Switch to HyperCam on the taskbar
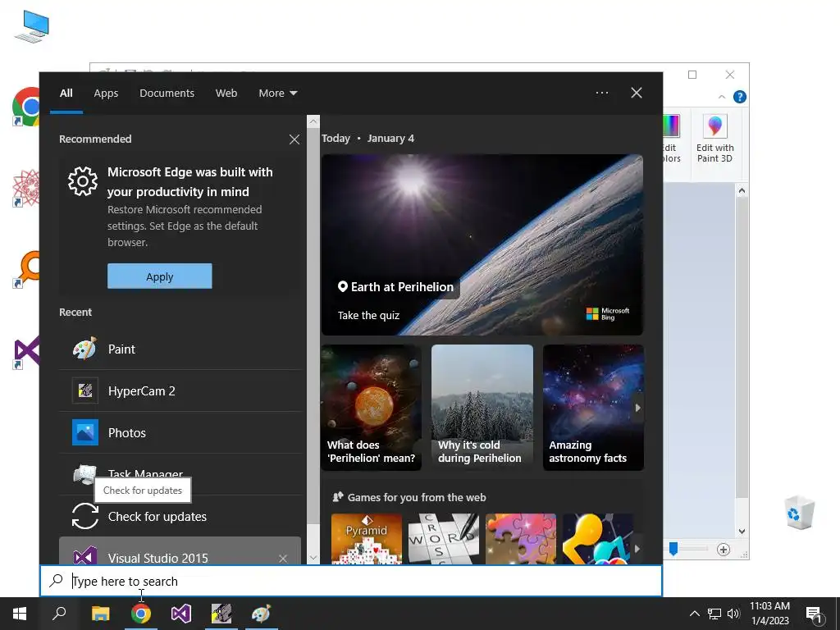The width and height of the screenshot is (840, 630). [x=221, y=614]
